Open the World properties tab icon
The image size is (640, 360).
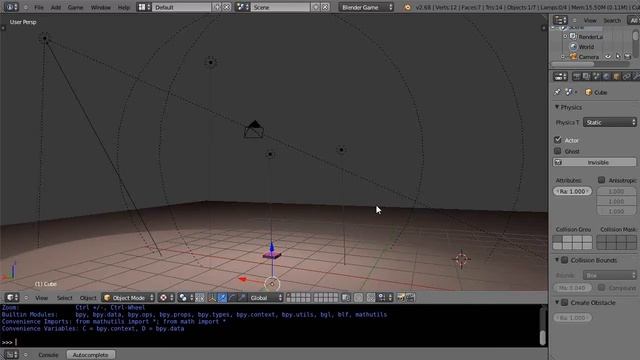[606, 76]
